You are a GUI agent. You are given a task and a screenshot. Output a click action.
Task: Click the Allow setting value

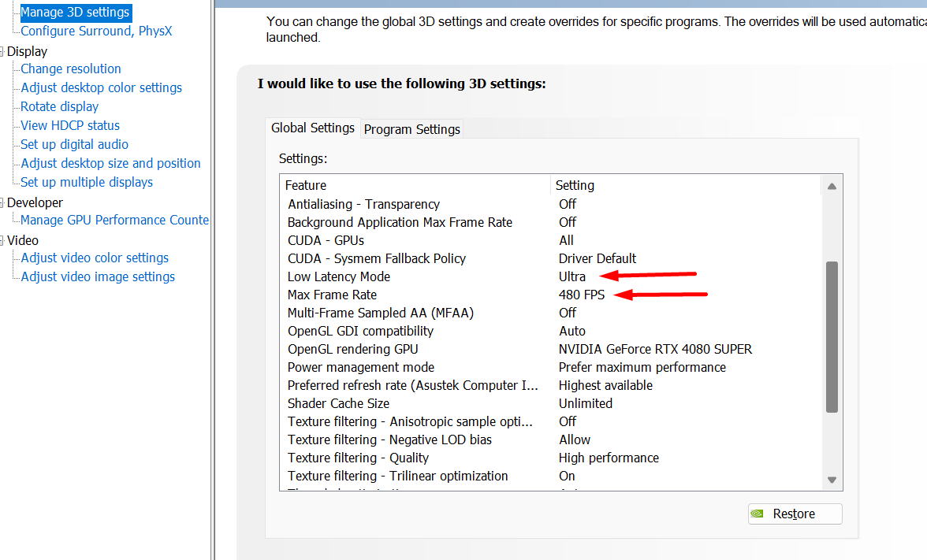575,440
